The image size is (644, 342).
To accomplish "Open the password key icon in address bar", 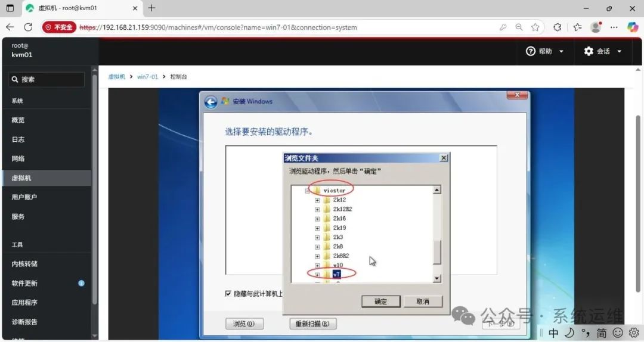I will click(503, 27).
